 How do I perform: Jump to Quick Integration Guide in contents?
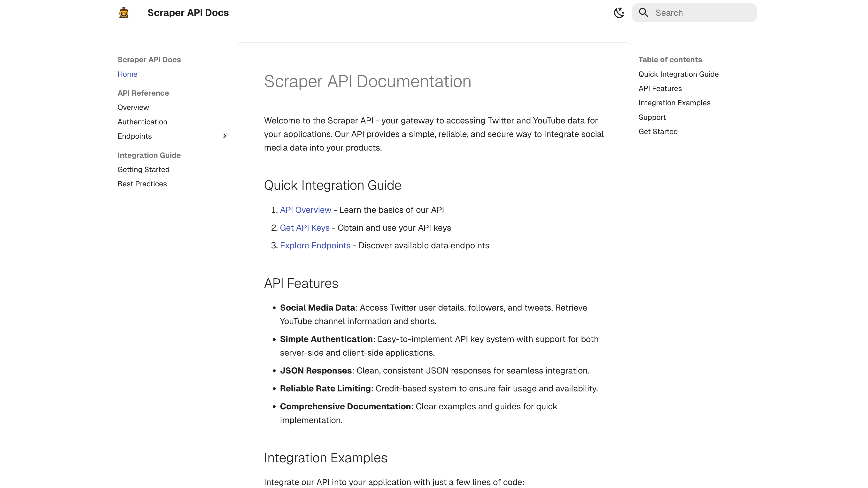(x=678, y=74)
